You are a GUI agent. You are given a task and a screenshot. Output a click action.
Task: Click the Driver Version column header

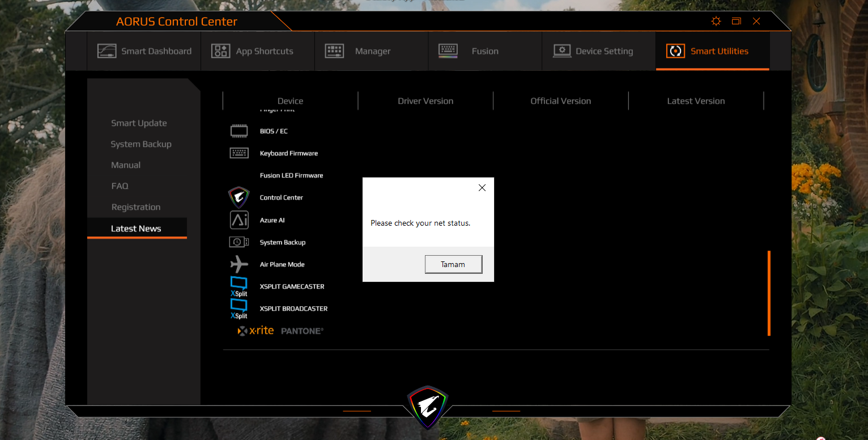pos(426,101)
